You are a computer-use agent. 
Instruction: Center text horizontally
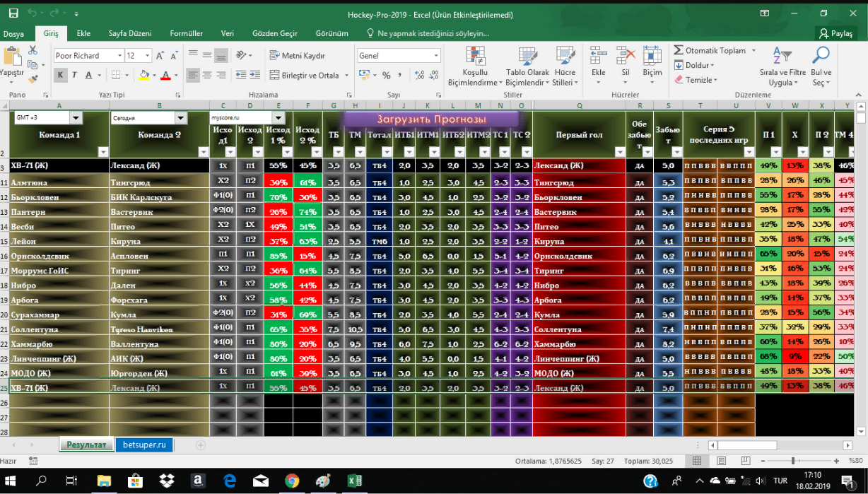(207, 75)
